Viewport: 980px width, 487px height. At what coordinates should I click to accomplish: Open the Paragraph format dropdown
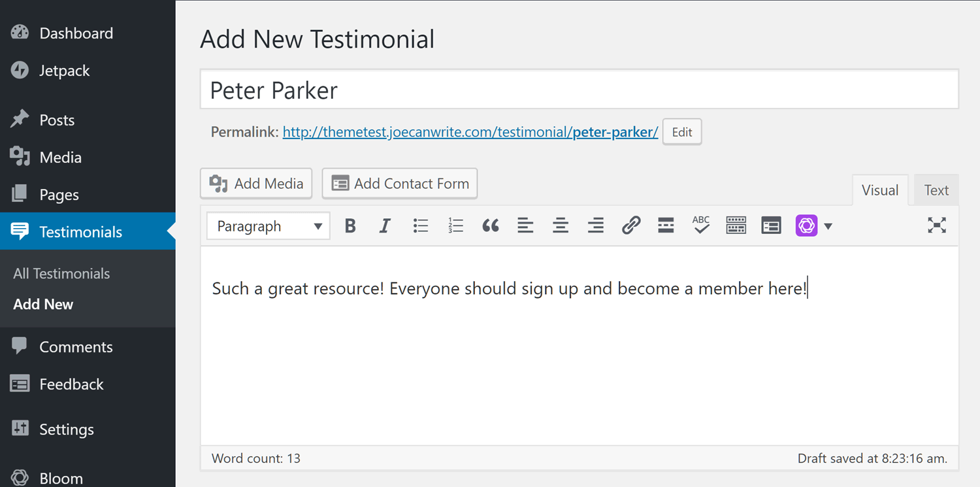[x=269, y=226]
